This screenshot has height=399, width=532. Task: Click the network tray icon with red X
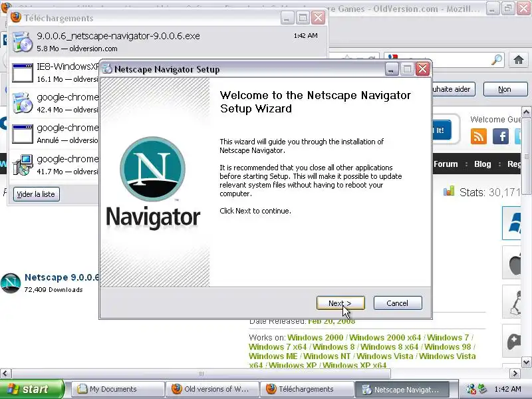pyautogui.click(x=471, y=389)
